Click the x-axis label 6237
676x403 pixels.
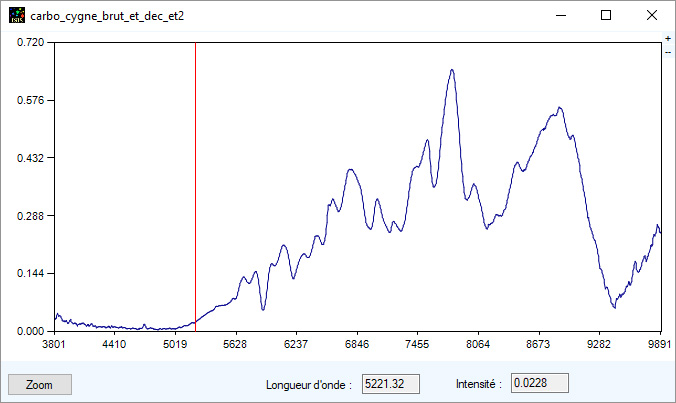296,344
